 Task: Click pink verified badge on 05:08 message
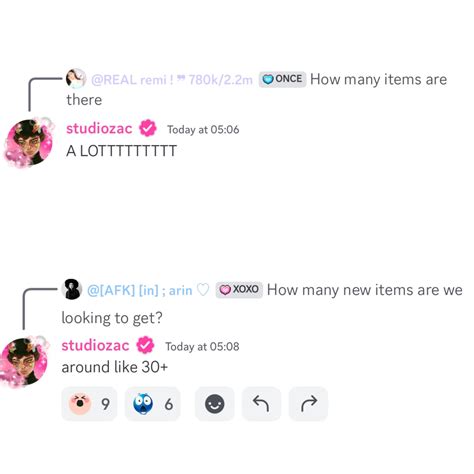tap(145, 345)
